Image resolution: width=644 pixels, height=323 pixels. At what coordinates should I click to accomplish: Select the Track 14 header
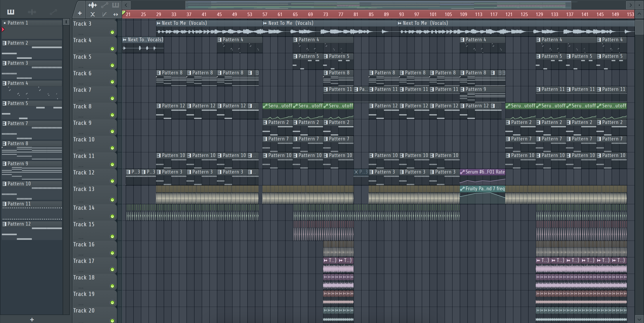click(95, 212)
